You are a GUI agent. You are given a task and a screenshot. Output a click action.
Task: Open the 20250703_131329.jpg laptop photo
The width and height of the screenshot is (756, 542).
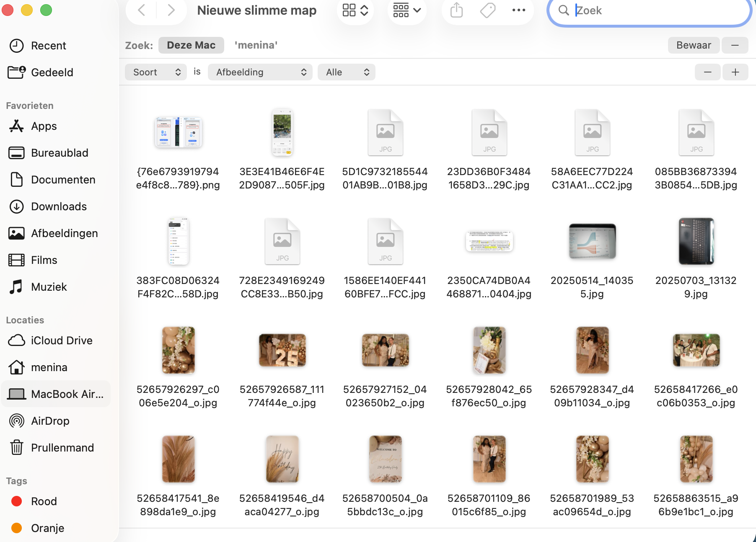696,241
